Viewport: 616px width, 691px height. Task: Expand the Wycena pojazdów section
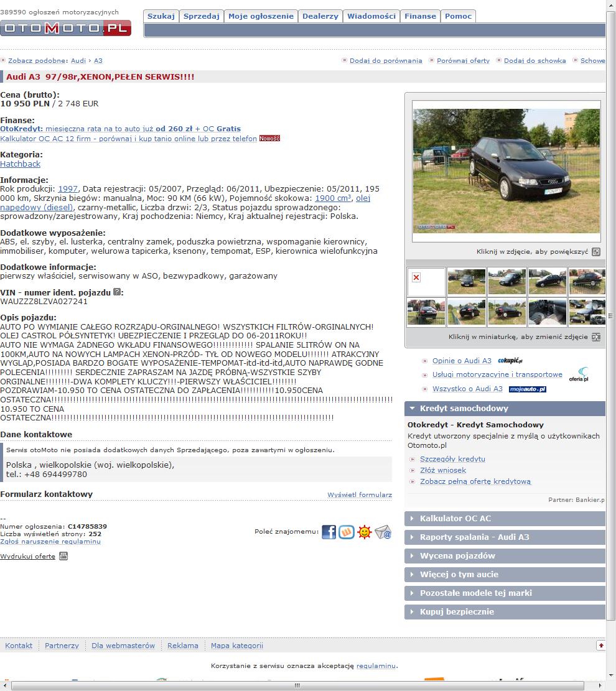point(505,555)
